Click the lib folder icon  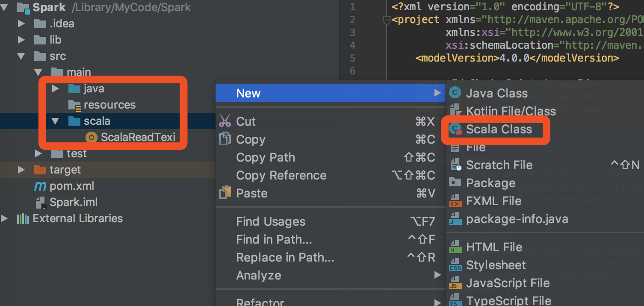coord(40,40)
